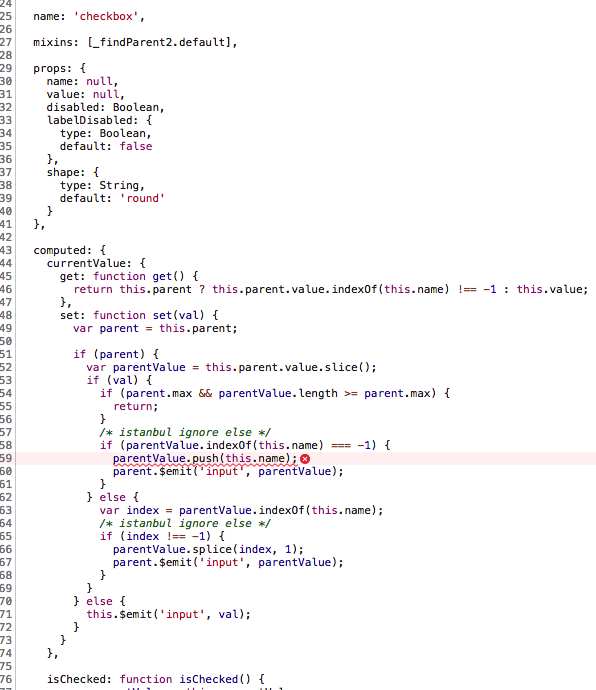Click "computed: {" line
The image size is (596, 690).
pos(70,251)
